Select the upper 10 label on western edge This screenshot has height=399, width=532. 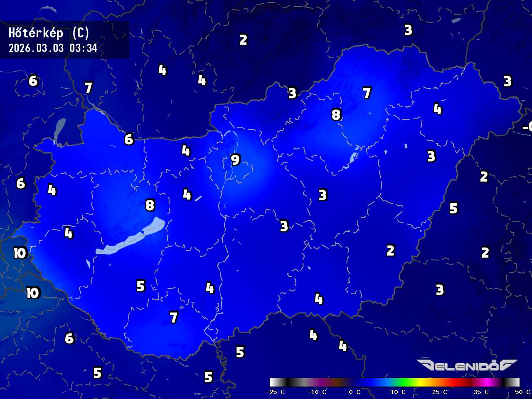click(20, 253)
